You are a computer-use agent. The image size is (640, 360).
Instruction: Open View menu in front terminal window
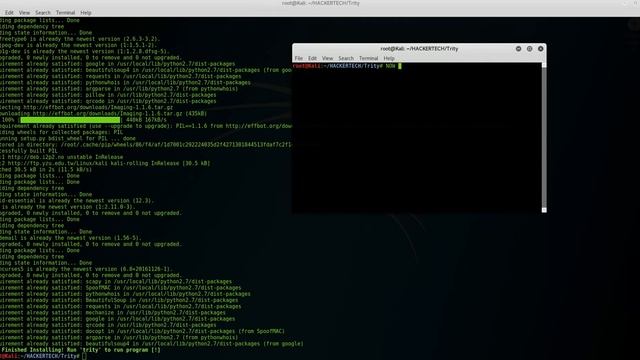tap(327, 58)
